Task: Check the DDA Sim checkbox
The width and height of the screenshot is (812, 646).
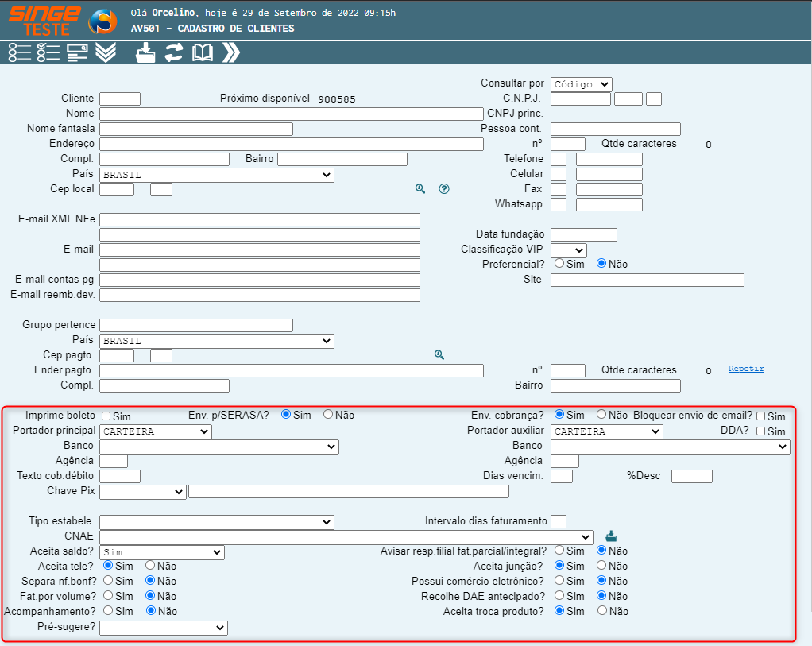Action: [x=761, y=431]
